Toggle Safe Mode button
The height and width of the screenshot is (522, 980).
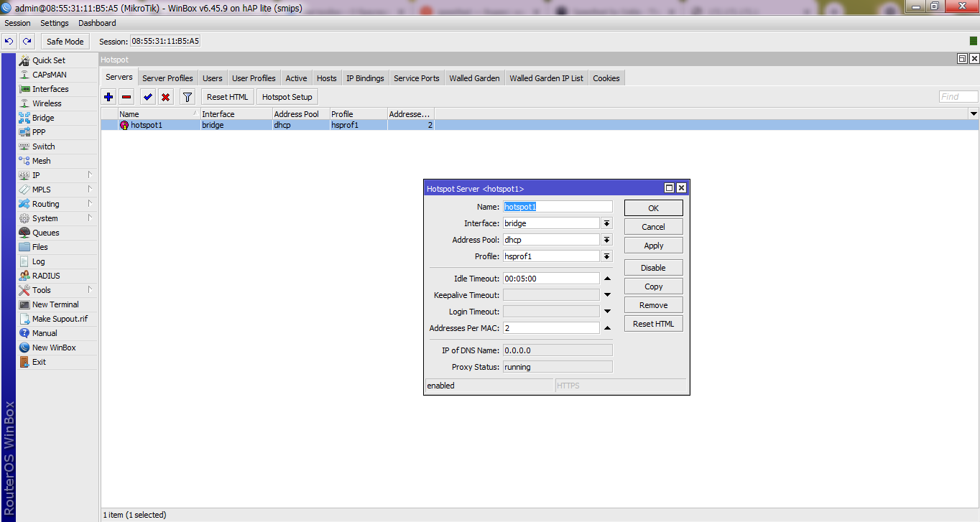[65, 42]
